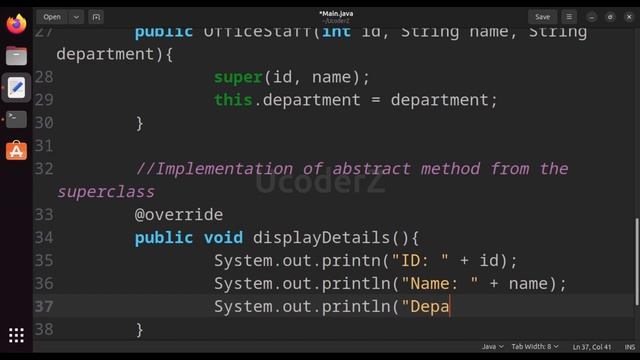Show Applications grid
Screen dimensions: 640x360
click(16, 335)
